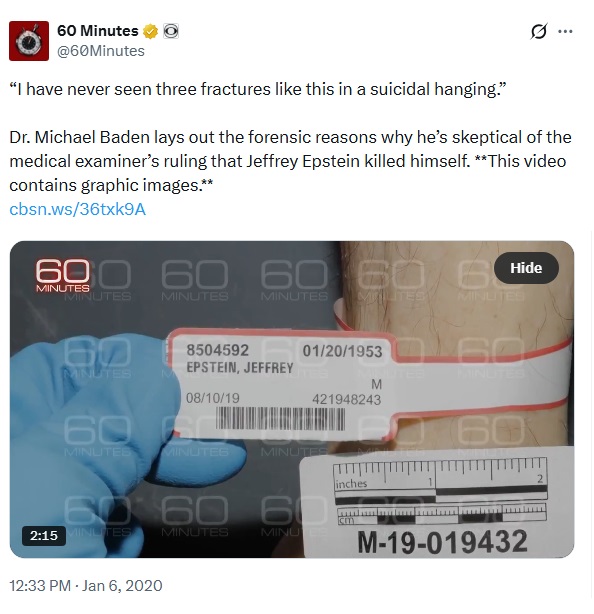Click the M-19-019432 case label in the video
This screenshot has height=614, width=594.
pos(442,542)
